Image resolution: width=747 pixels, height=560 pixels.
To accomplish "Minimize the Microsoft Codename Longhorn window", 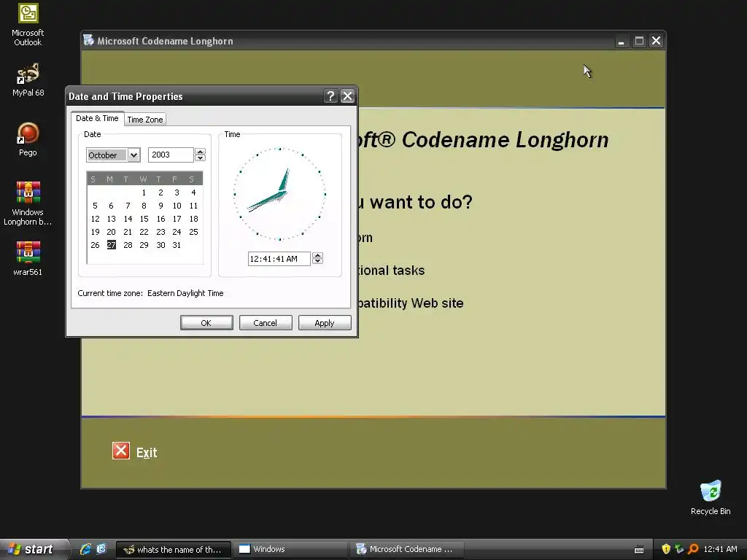I will [621, 41].
